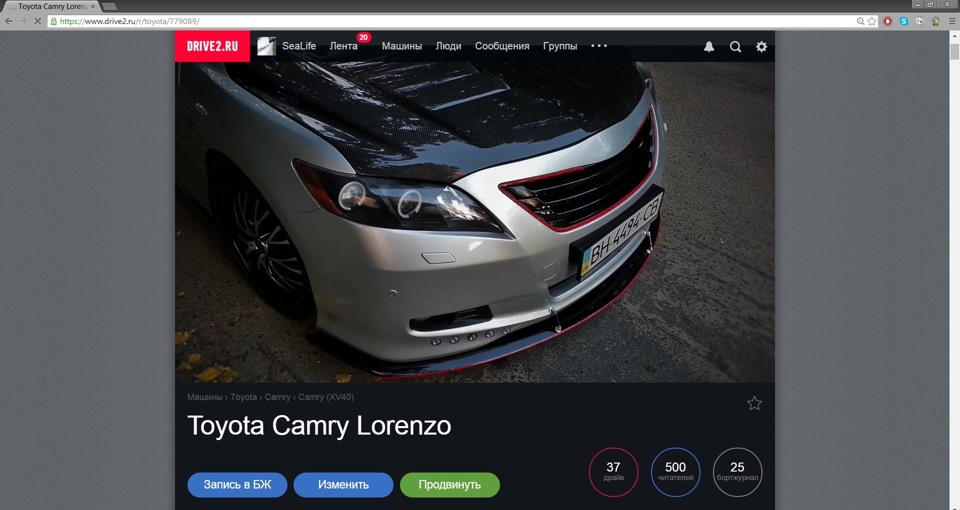
Task: Click Camry (XV40) breadcrumb link
Action: [x=326, y=397]
